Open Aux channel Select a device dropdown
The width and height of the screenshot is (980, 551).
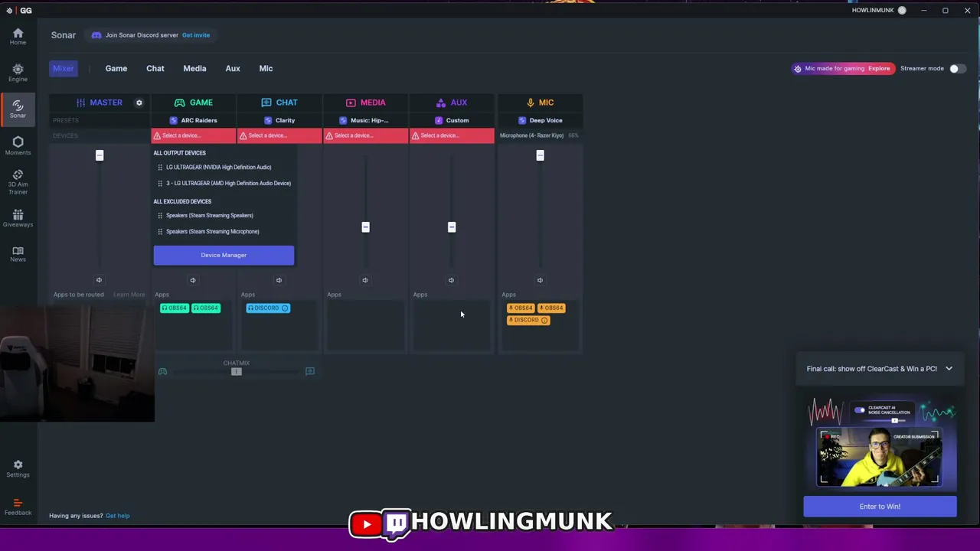click(452, 135)
